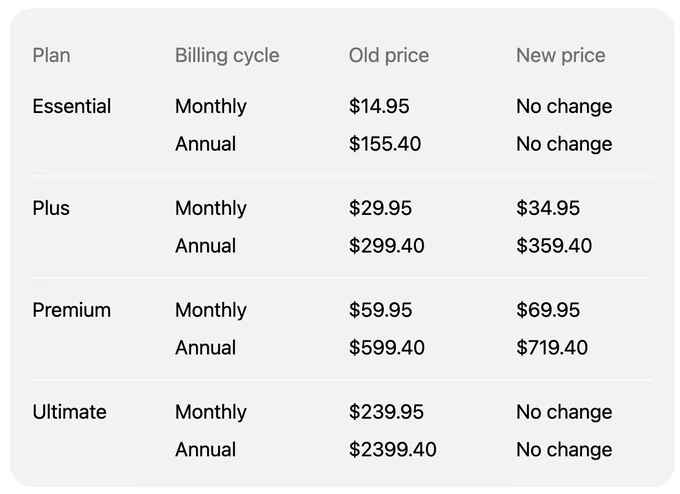Click the $29.95 Plus old monthly price
680x494 pixels.
[380, 208]
